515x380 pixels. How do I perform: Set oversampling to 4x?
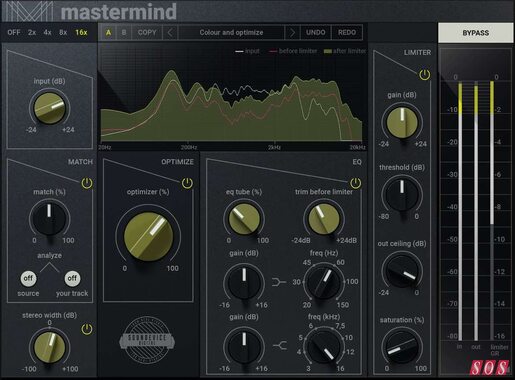[x=47, y=33]
